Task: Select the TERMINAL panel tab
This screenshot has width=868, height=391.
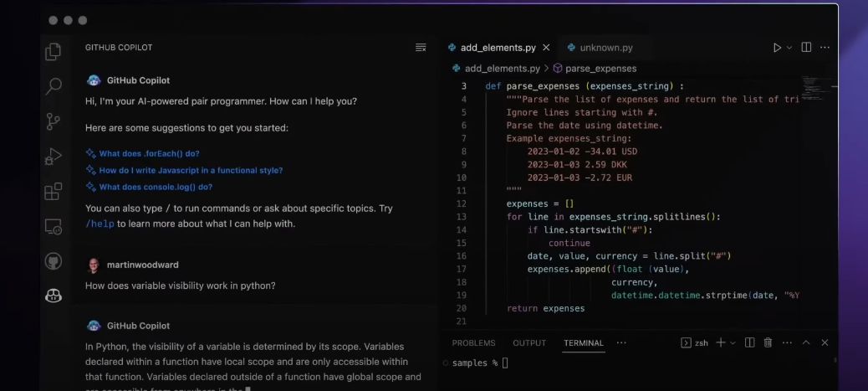Action: (584, 342)
